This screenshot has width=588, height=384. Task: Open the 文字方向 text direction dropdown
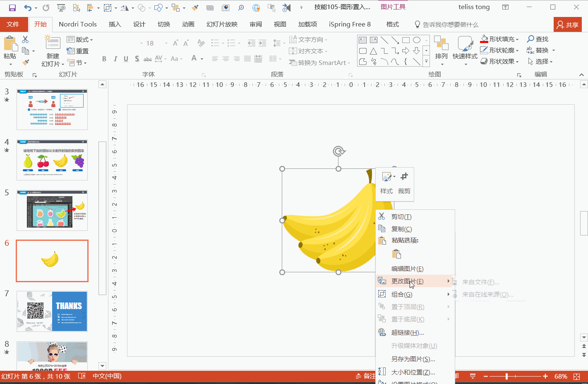(x=308, y=39)
